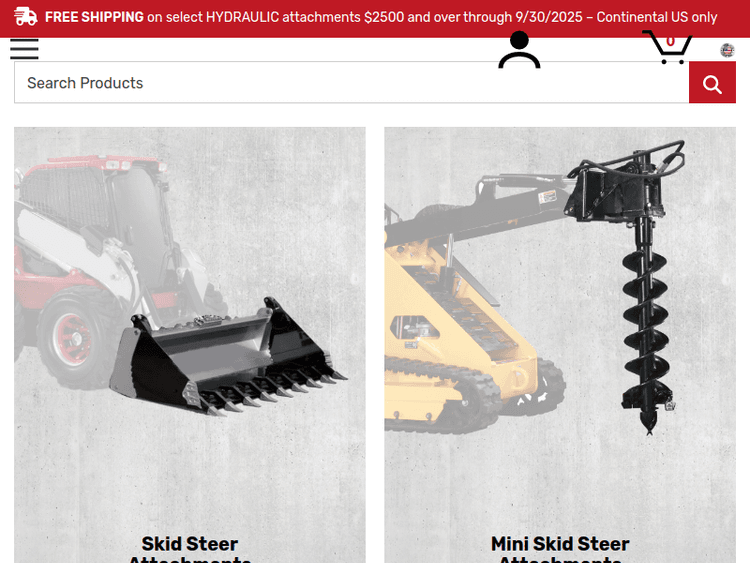
Task: Click the free shipping truck icon
Action: click(26, 17)
